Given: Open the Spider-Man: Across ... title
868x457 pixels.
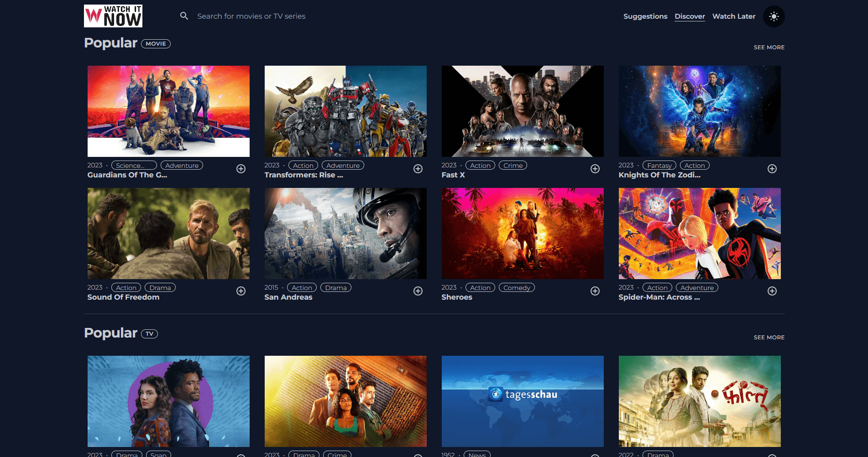Looking at the screenshot, I should (659, 297).
